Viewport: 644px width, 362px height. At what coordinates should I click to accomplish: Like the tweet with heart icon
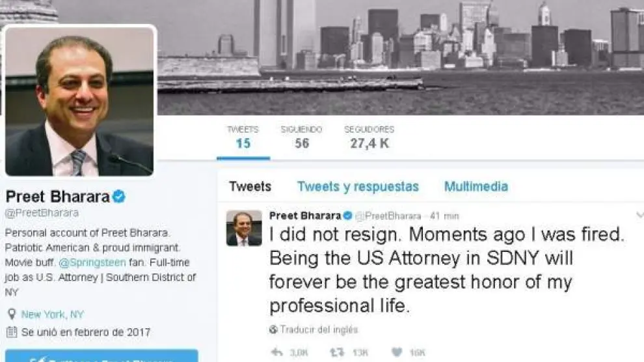(396, 352)
